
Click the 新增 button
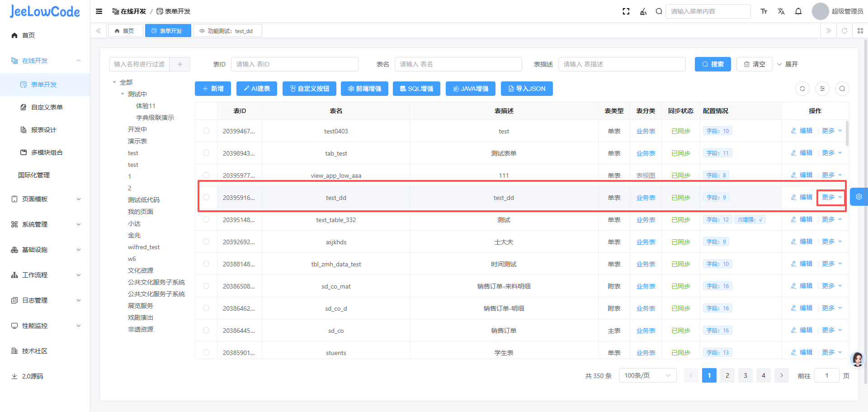(x=213, y=89)
